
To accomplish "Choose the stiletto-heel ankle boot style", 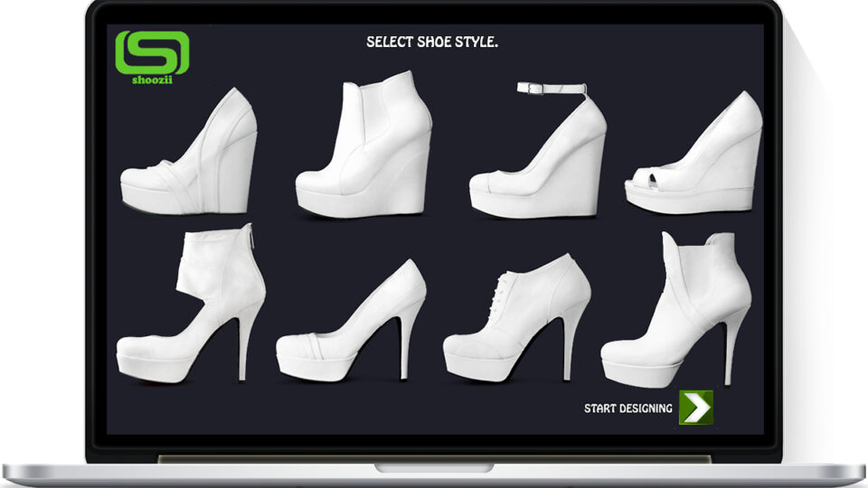I will [676, 310].
